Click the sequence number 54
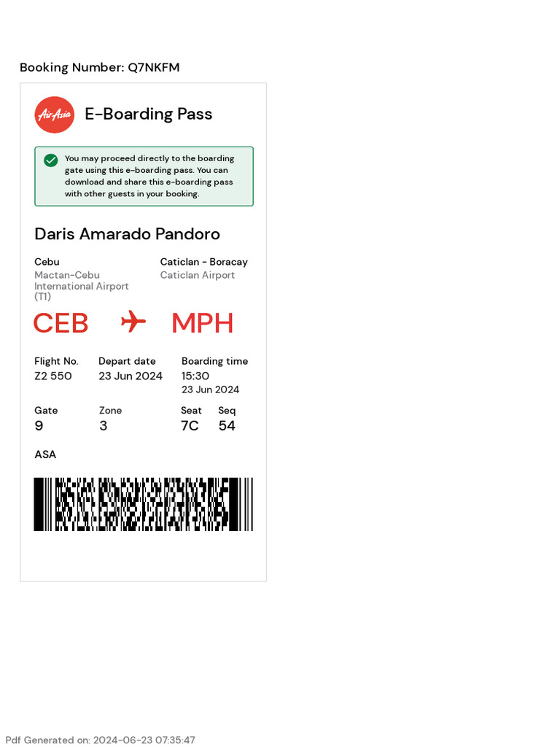560x747 pixels. pyautogui.click(x=227, y=426)
